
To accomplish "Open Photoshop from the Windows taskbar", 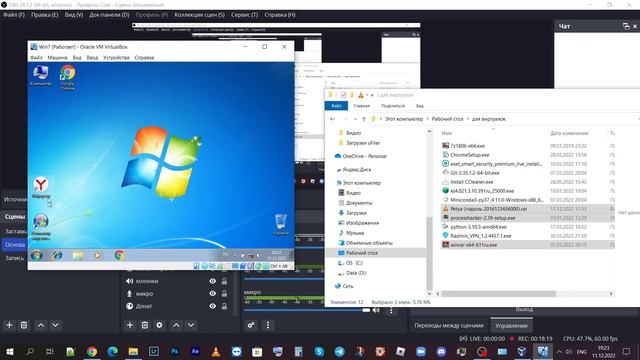I will click(175, 351).
